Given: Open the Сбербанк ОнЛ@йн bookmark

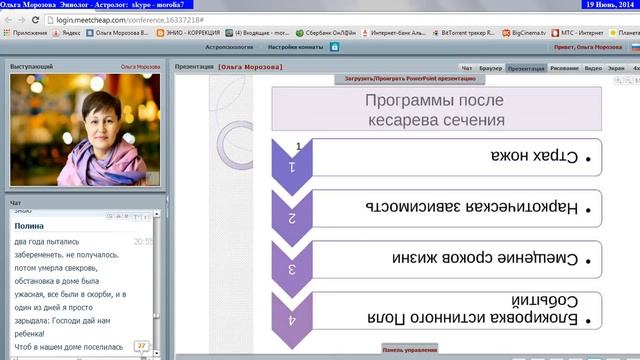Looking at the screenshot, I should click(x=326, y=33).
